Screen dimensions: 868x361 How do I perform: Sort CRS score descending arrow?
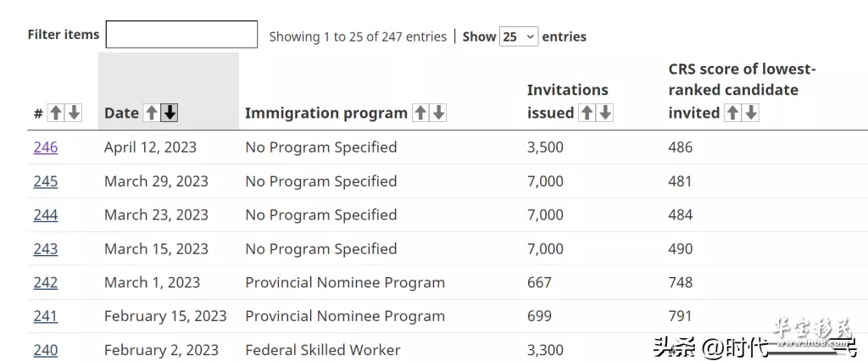point(751,113)
